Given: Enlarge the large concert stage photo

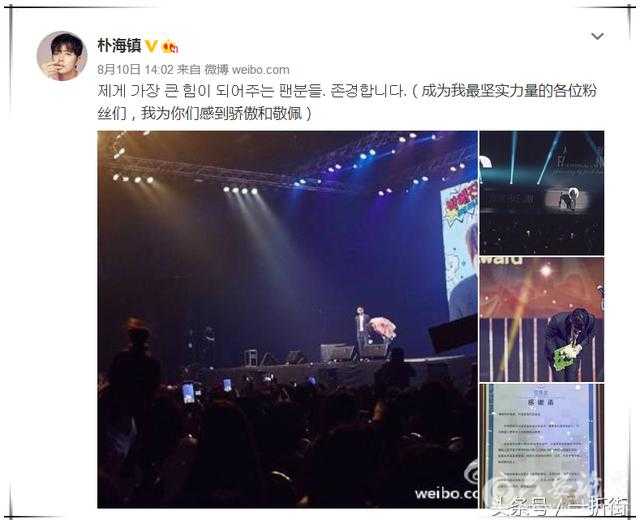Looking at the screenshot, I should click(287, 320).
